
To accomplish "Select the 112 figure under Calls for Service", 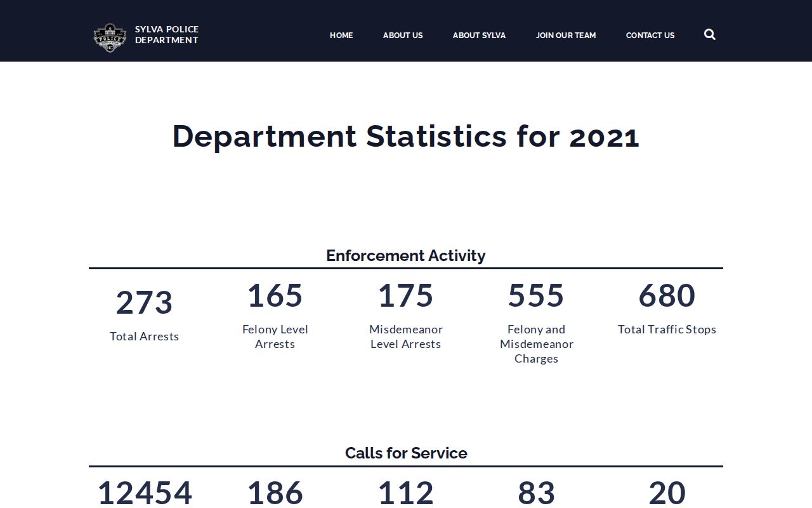I will (x=406, y=493).
